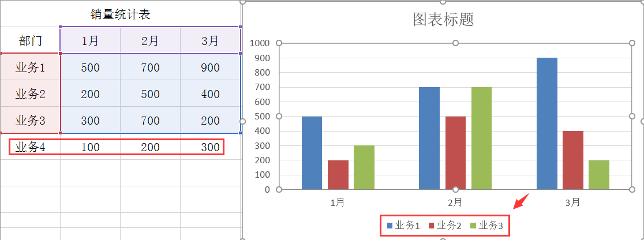Image resolution: width=644 pixels, height=240 pixels.
Task: Select cell with value 100 in 业务4 row
Action: click(x=91, y=147)
